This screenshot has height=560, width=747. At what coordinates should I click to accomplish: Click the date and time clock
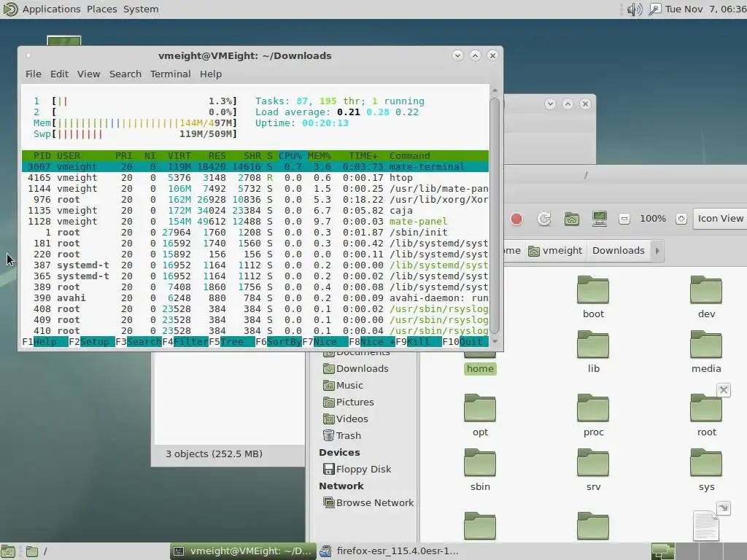[705, 9]
